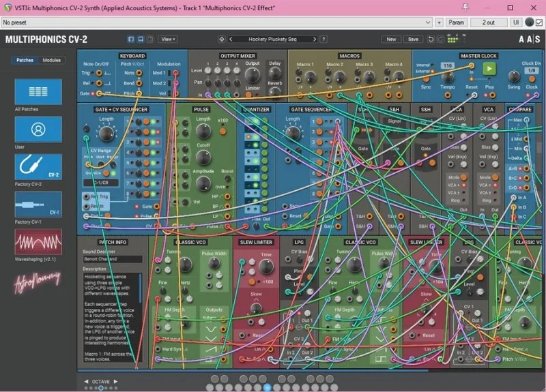Image resolution: width=546 pixels, height=392 pixels.
Task: Click the Output Mixer main Output knob
Action: 253,75
